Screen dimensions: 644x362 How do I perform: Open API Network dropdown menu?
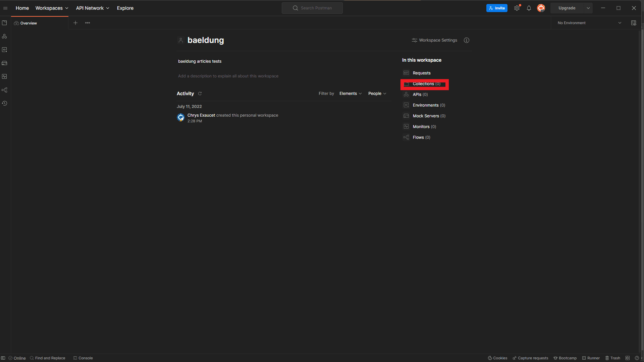point(93,8)
